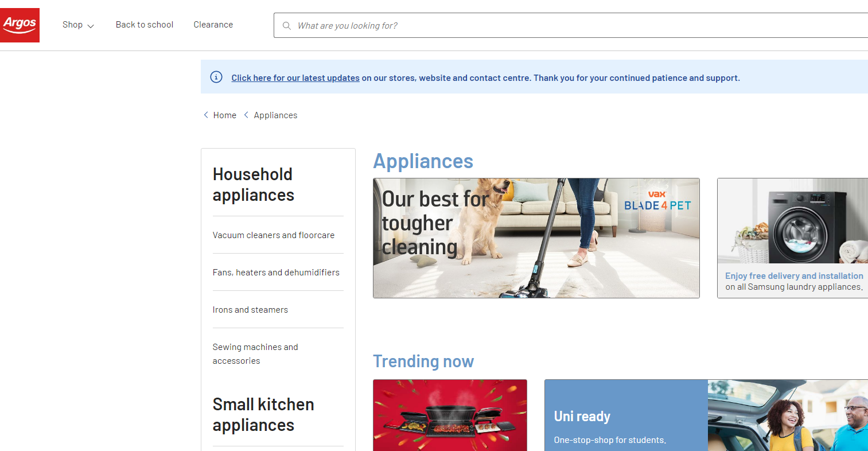
Task: Go to the Clearance section
Action: [x=213, y=25]
